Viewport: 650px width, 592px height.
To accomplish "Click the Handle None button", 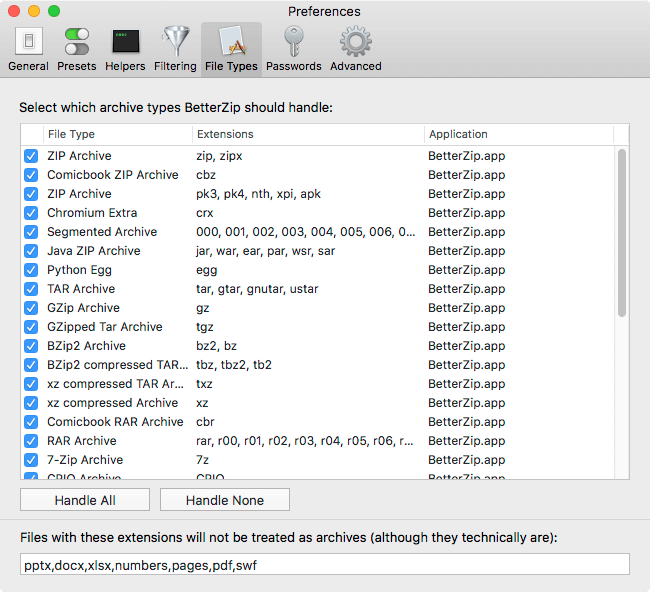I will (x=225, y=500).
